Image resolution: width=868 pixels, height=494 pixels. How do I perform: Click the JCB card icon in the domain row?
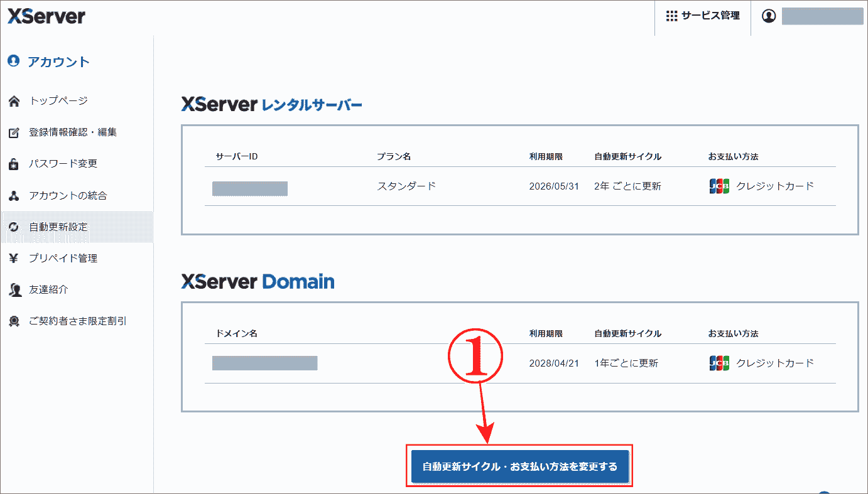point(719,362)
